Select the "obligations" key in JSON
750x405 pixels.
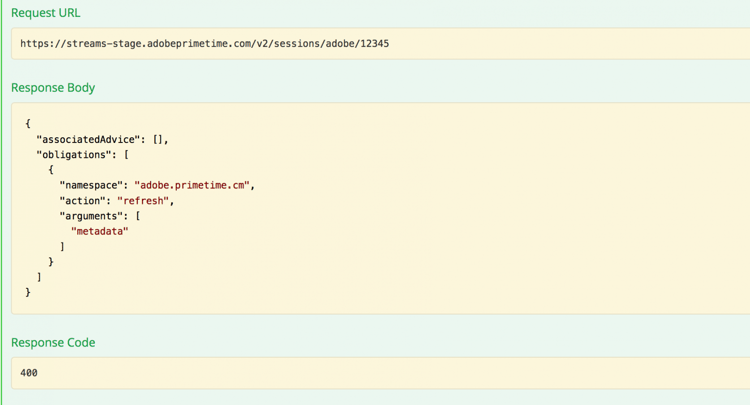point(74,155)
